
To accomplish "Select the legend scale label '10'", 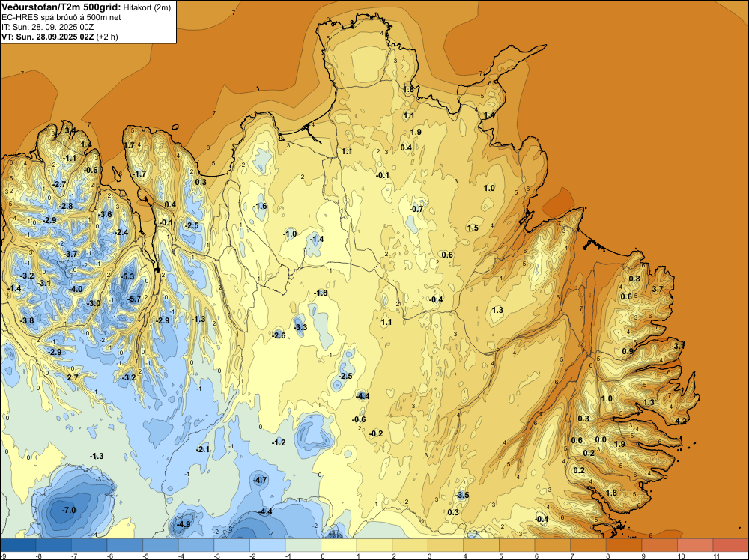I will [681, 556].
